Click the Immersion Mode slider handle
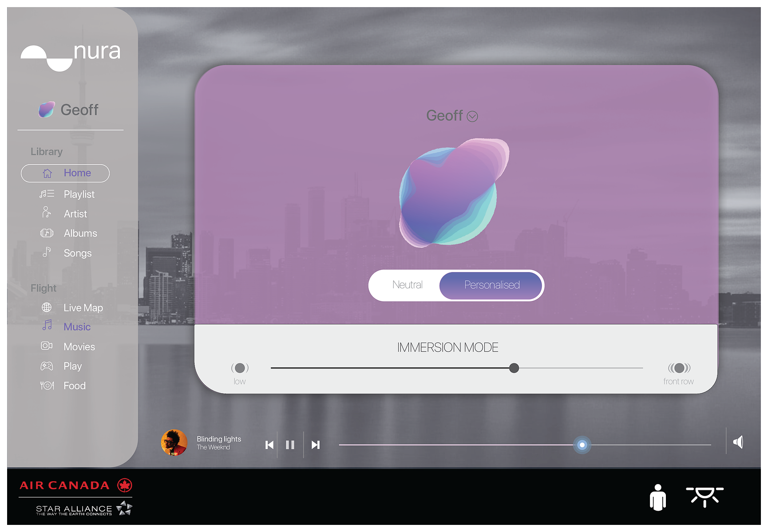The height and width of the screenshot is (532, 768). 514,368
